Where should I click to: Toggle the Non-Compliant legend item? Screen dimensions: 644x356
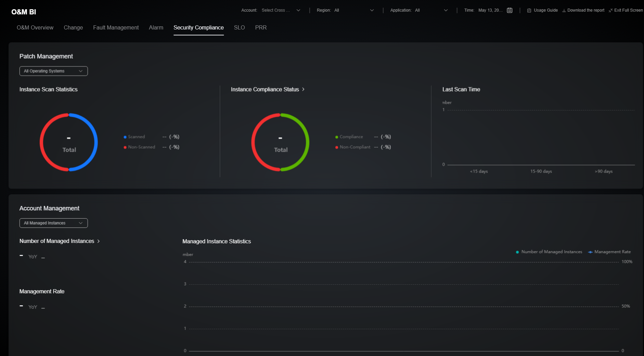(x=353, y=147)
